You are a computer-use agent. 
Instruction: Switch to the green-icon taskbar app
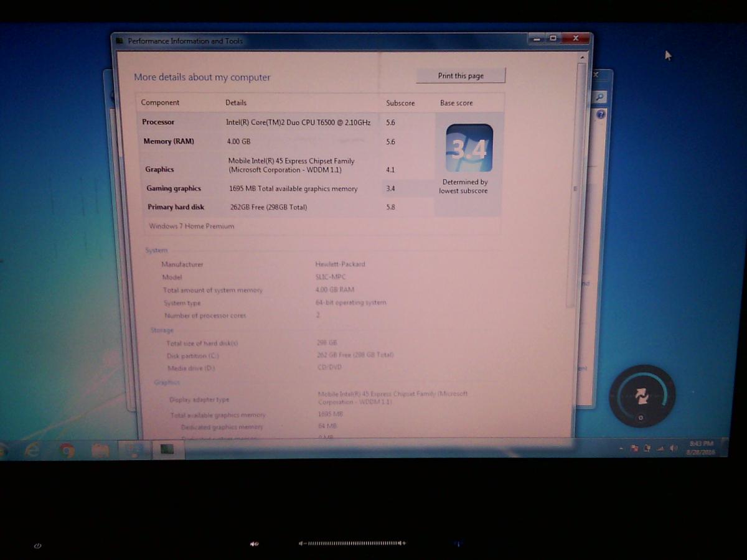tap(167, 449)
